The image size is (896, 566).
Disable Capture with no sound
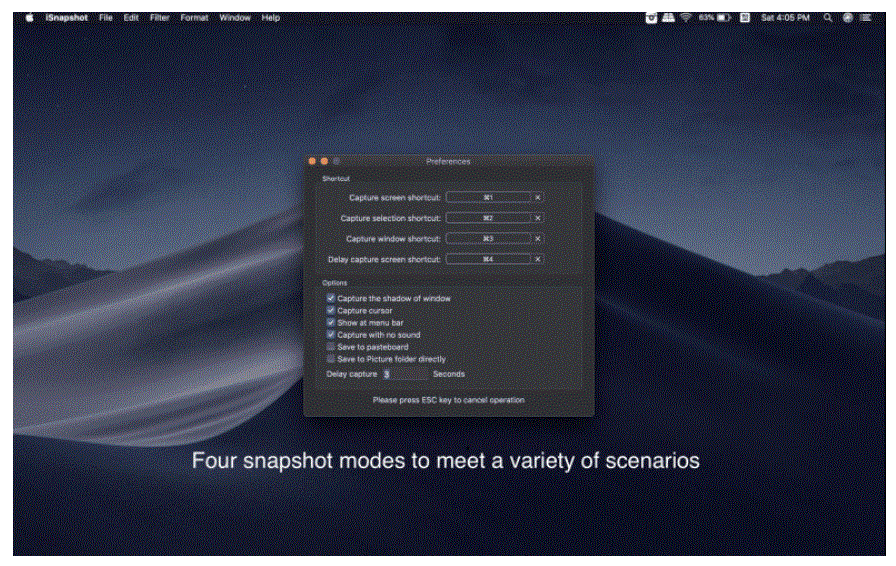pyautogui.click(x=331, y=334)
